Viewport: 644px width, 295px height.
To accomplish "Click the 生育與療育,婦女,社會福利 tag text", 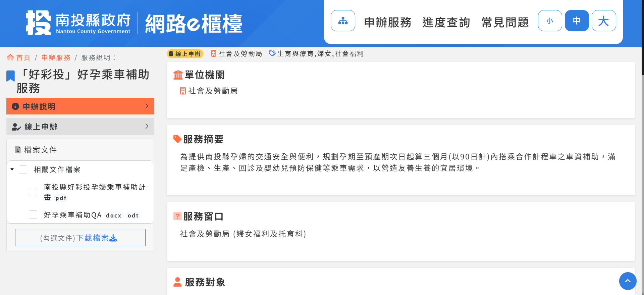I will point(320,54).
